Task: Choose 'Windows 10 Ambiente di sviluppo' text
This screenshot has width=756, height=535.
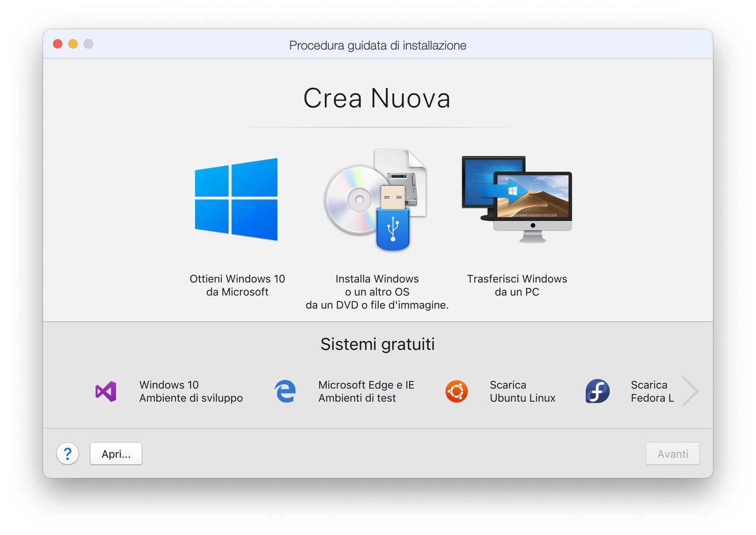Action: [191, 391]
